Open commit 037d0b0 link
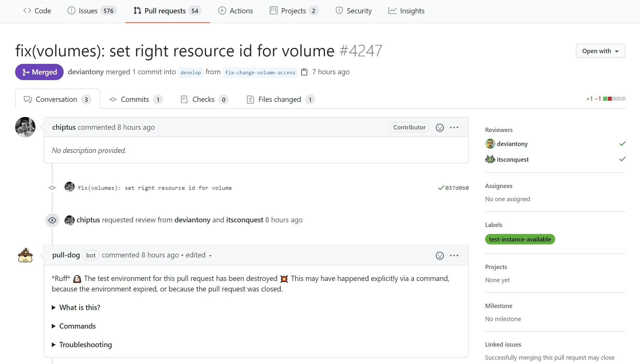 pos(457,188)
